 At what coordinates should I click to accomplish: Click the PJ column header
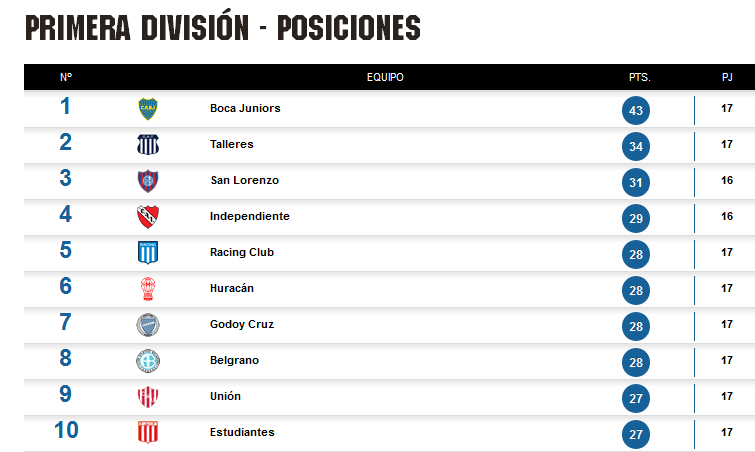(727, 77)
